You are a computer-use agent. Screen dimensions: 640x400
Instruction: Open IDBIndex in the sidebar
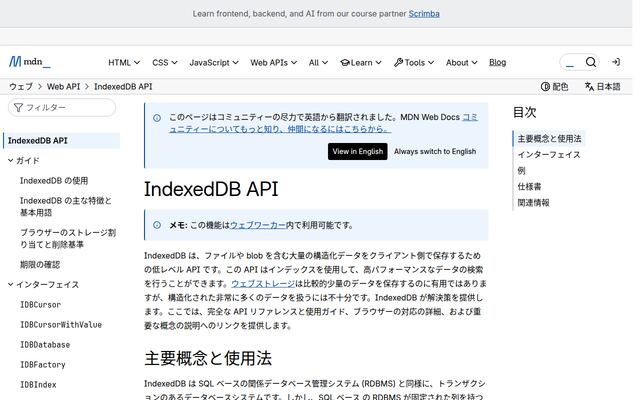coord(38,384)
